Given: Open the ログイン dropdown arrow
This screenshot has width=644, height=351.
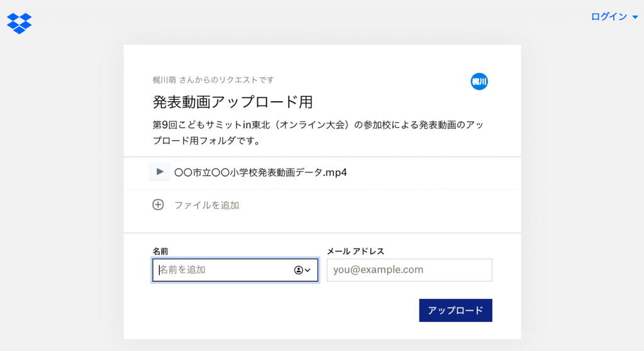Looking at the screenshot, I should point(635,17).
